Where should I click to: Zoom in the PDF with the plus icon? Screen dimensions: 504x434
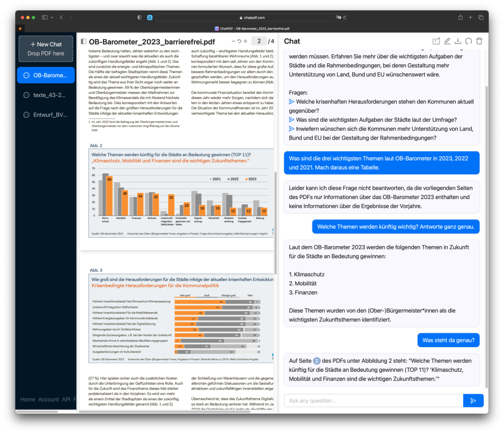[246, 41]
